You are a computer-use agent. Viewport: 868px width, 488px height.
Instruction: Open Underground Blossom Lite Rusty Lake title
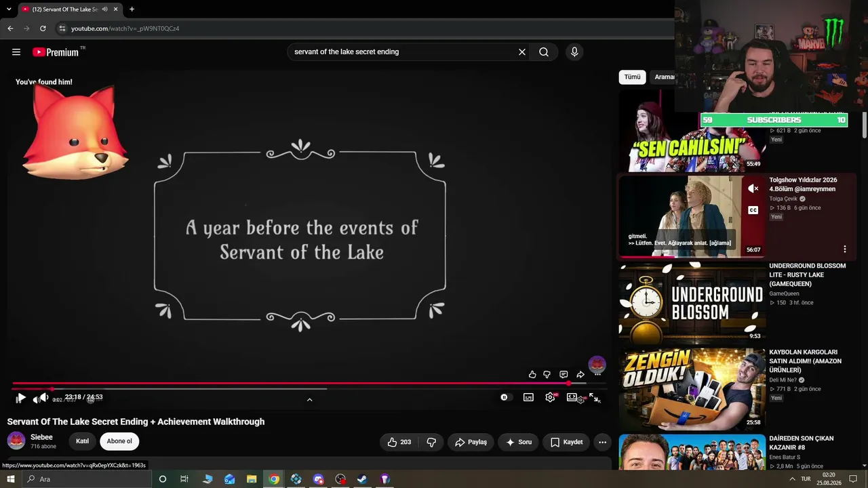(808, 274)
